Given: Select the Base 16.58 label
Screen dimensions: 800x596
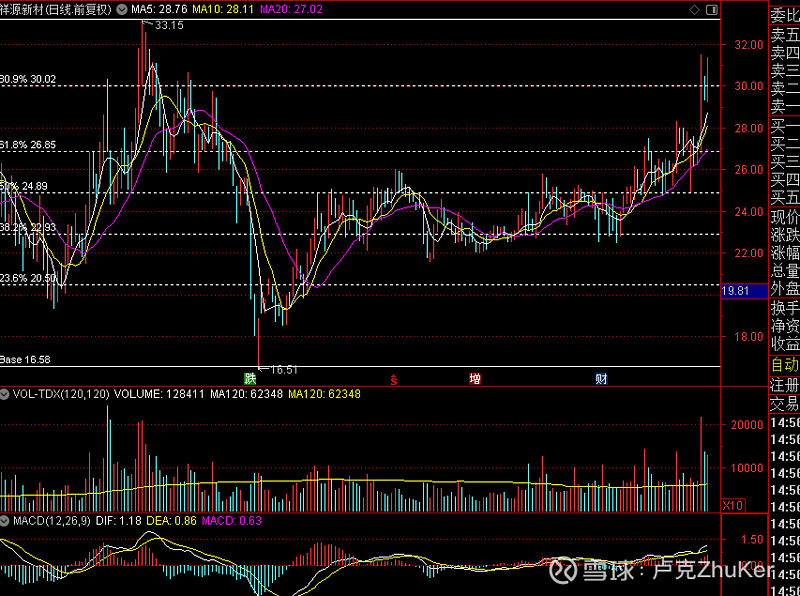Looking at the screenshot, I should (x=26, y=360).
